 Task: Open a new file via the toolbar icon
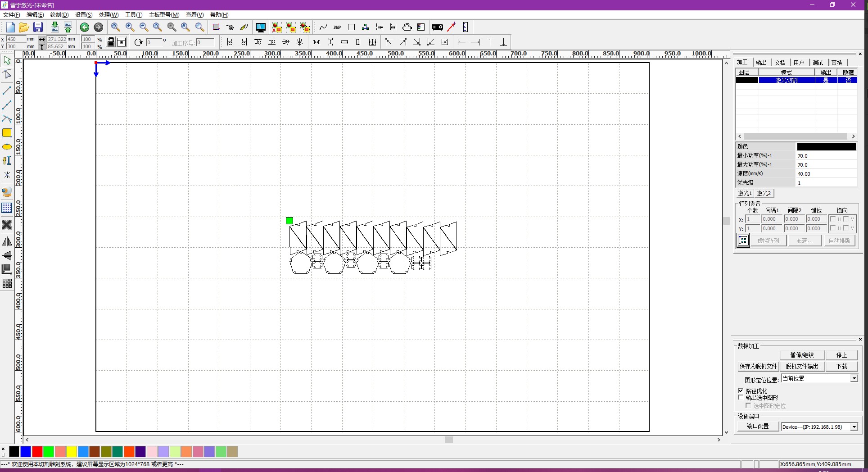10,27
